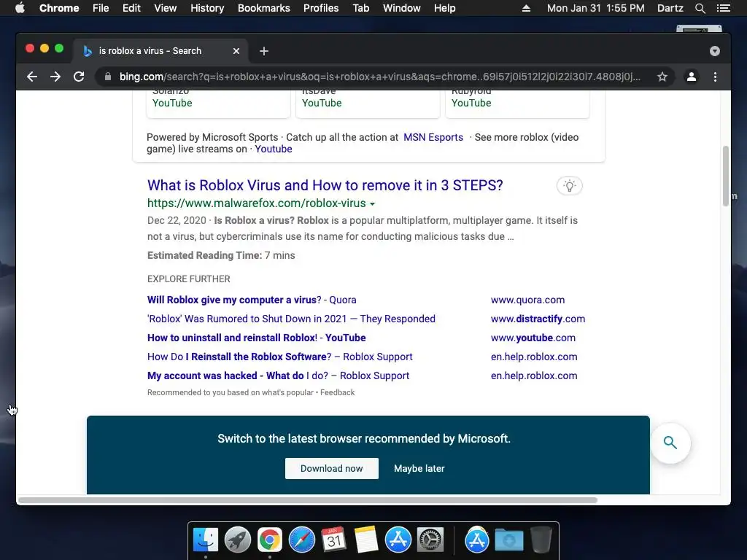Open Safari from the dock
Viewport: 747px width, 560px height.
pyautogui.click(x=301, y=540)
